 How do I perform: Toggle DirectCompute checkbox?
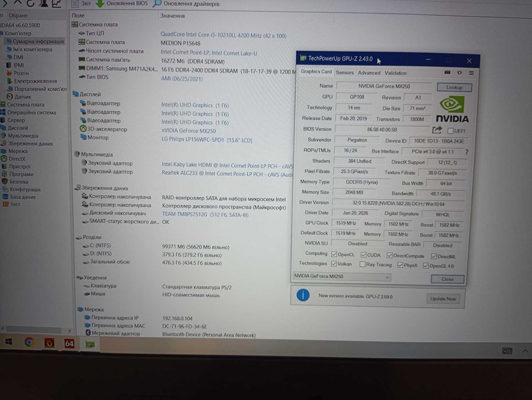pos(389,255)
